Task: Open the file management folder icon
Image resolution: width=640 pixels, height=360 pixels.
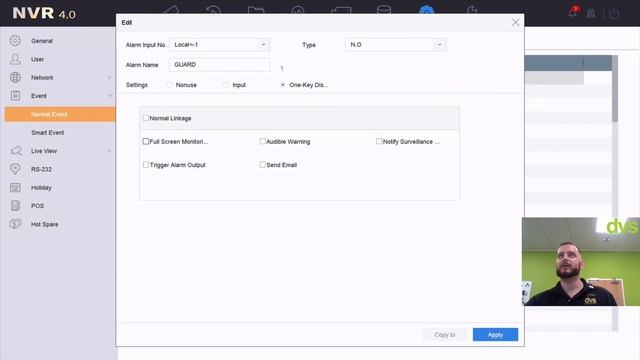Action: tap(256, 10)
